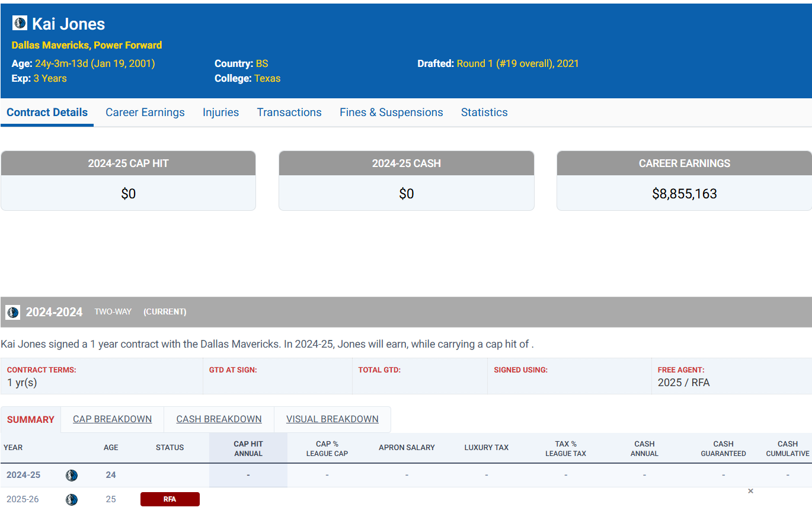The height and width of the screenshot is (517, 812).
Task: Click the Tax % League Tax column header
Action: (x=566, y=448)
